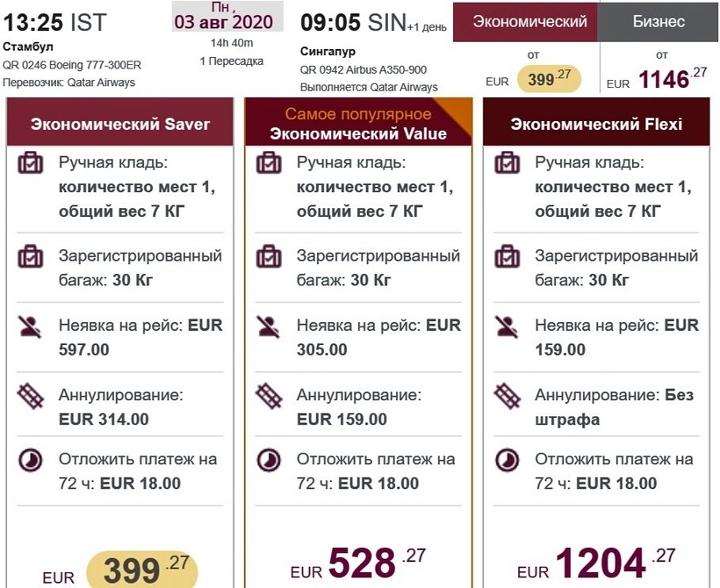Click delay payment clock icon in Value column
This screenshot has height=588, width=720.
pos(270,460)
